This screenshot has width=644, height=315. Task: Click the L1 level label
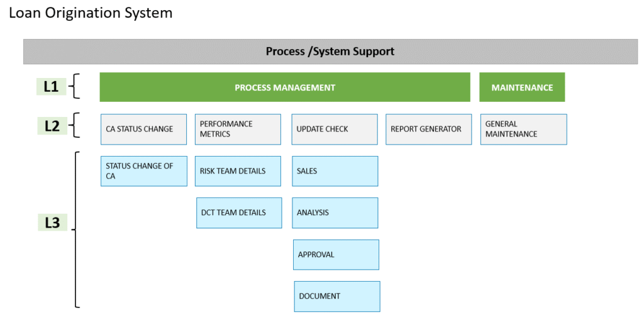click(x=52, y=87)
